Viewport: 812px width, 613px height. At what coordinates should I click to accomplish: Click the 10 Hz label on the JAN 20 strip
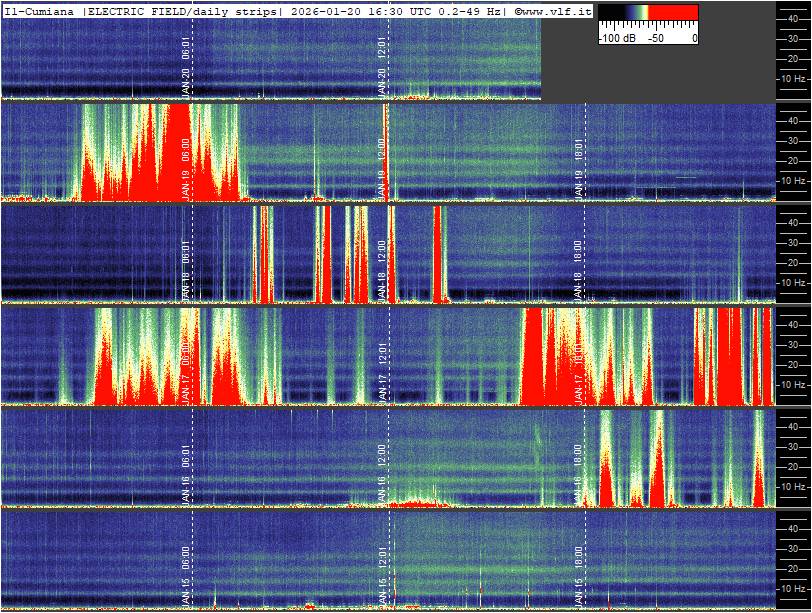click(794, 78)
